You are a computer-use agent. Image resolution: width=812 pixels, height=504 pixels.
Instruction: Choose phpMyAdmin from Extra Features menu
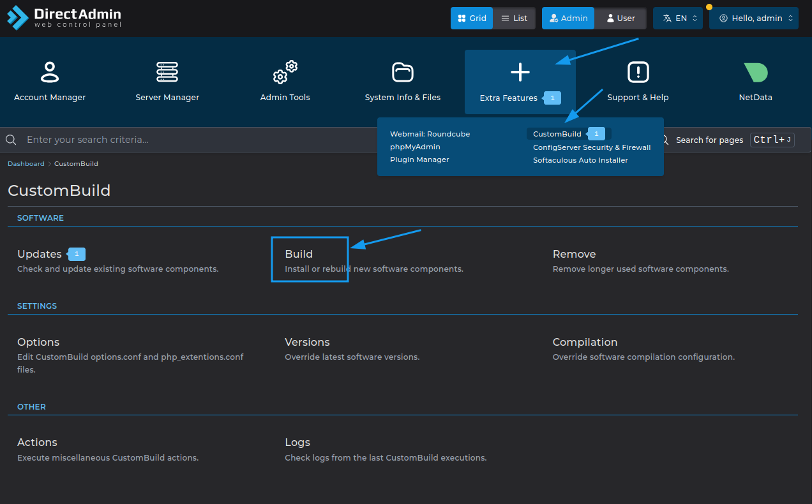(x=416, y=147)
